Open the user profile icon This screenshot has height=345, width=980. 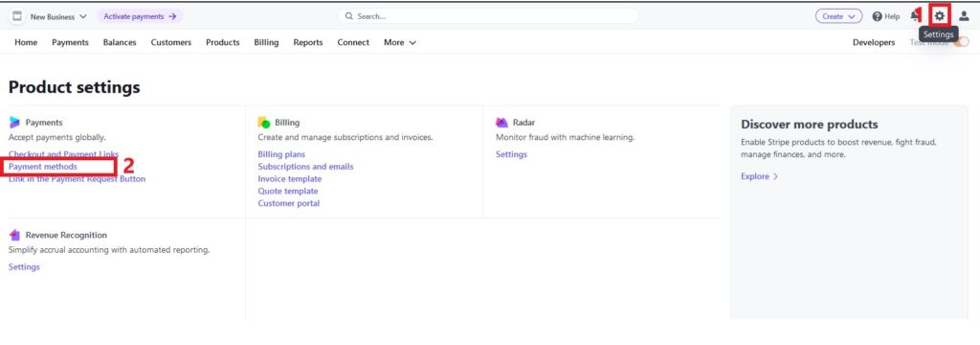pyautogui.click(x=964, y=17)
